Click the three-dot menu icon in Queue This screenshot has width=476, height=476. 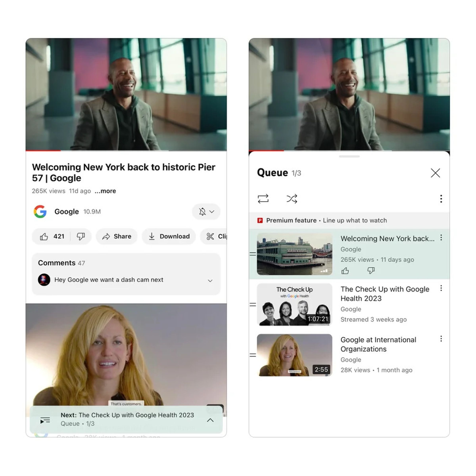[x=441, y=199]
